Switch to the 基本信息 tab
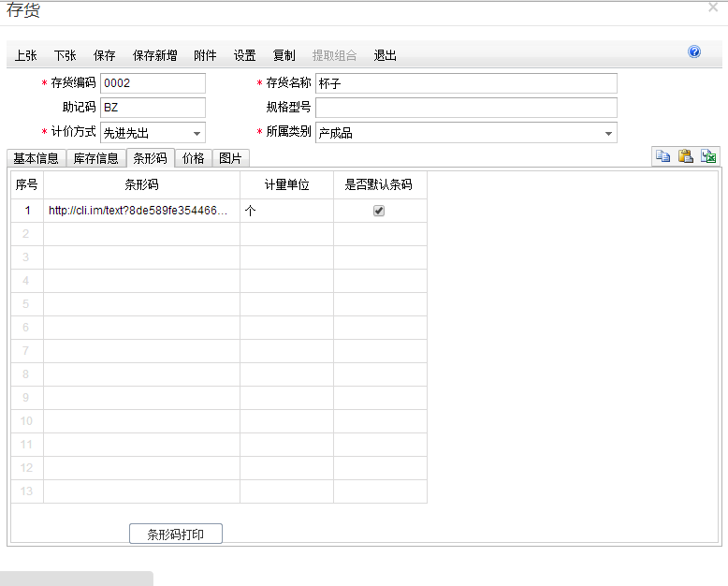Viewport: 728px width, 586px height. [36, 158]
